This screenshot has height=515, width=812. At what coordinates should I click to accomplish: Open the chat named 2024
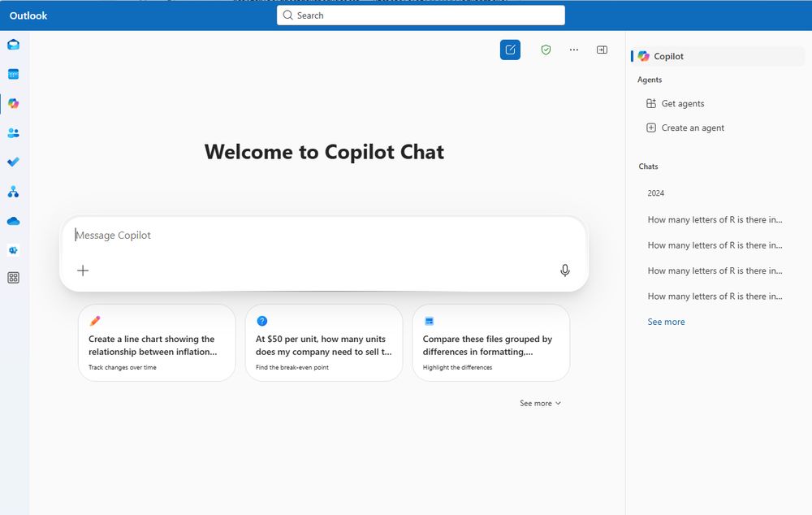[x=655, y=193]
